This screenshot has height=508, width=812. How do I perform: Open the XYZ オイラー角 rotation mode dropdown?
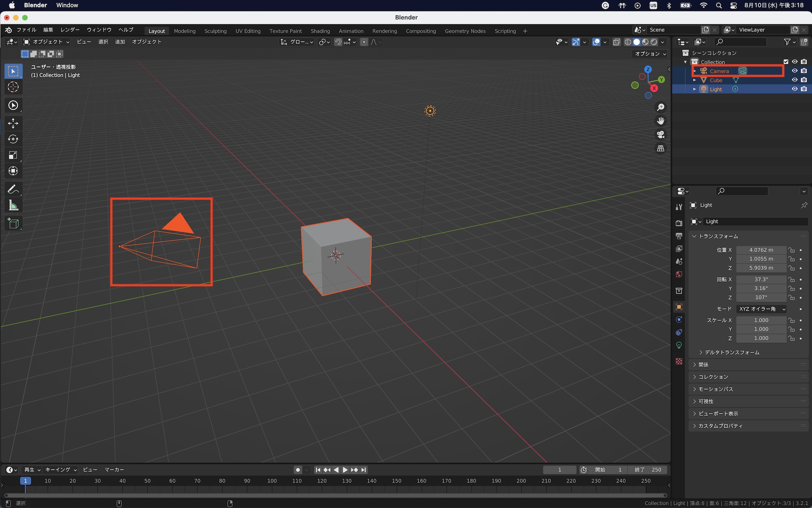[x=761, y=309]
